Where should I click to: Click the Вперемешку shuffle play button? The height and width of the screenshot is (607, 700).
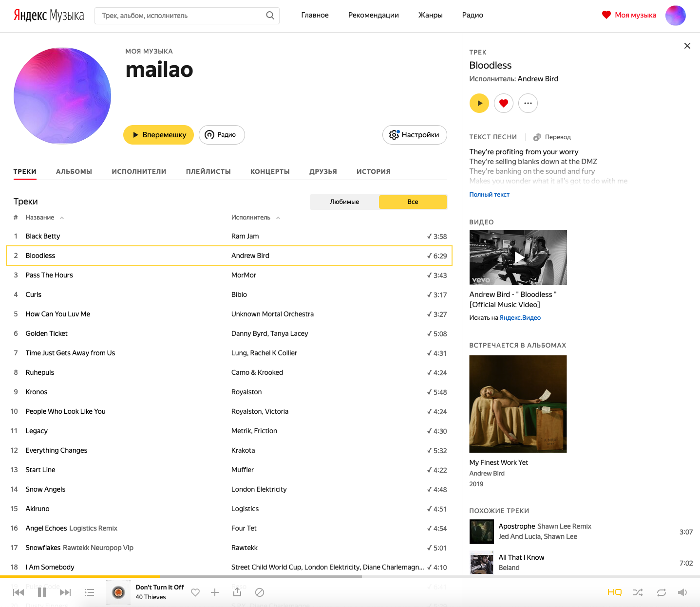(158, 135)
